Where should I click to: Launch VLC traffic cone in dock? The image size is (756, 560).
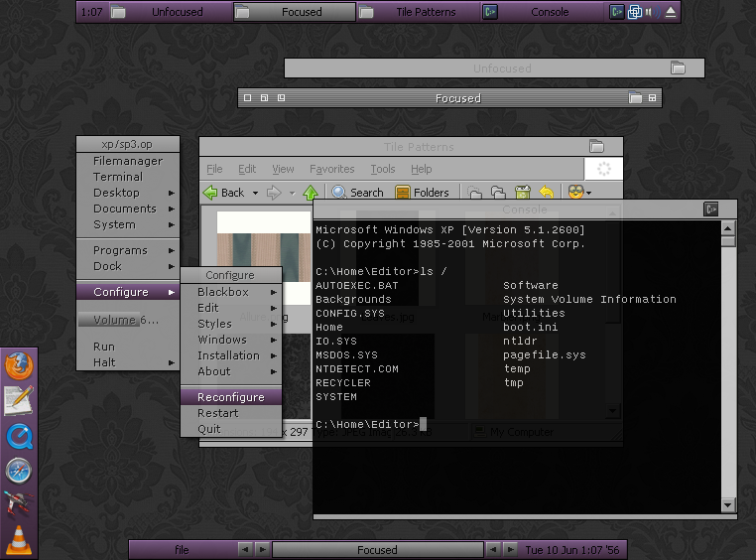[x=19, y=540]
